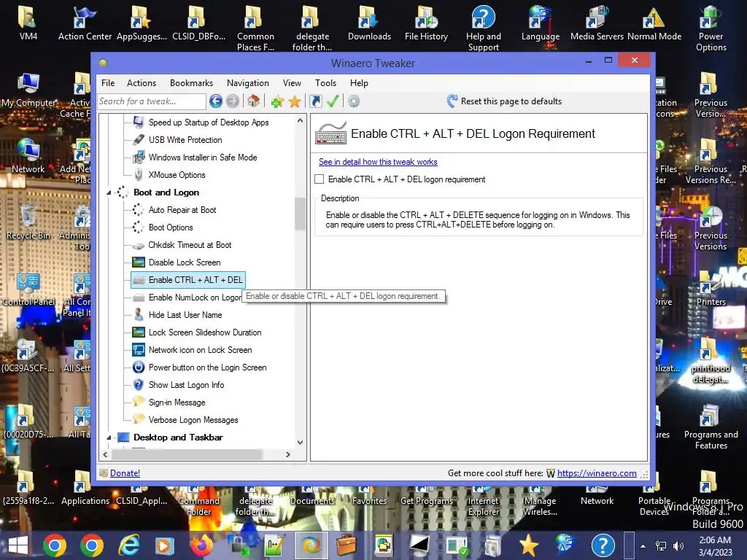Open the View menu
This screenshot has height=560, width=747.
click(x=292, y=83)
